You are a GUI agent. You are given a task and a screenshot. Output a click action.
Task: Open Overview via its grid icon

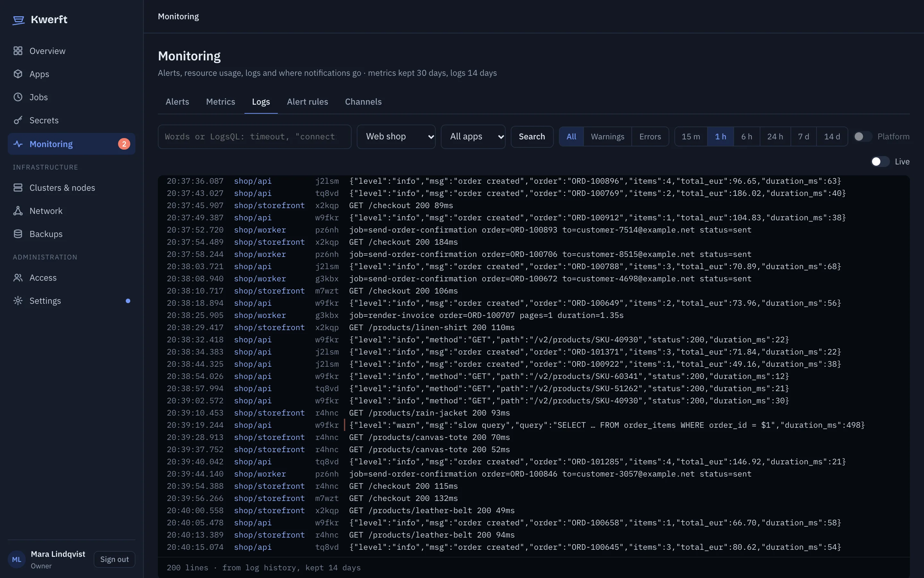coord(18,51)
